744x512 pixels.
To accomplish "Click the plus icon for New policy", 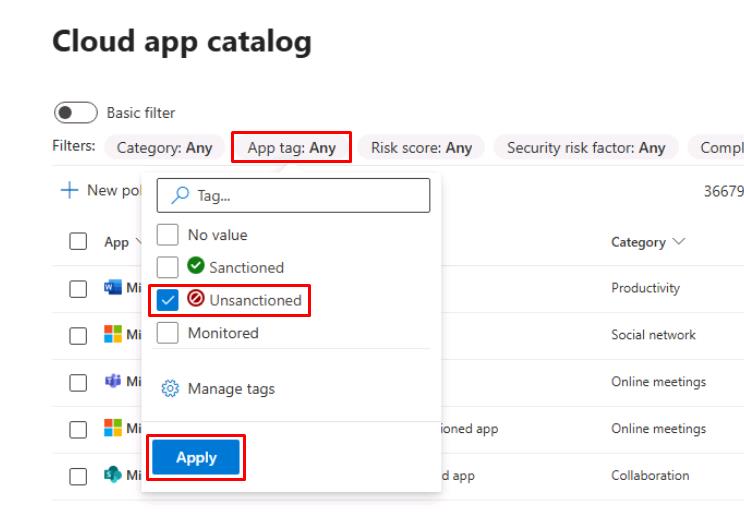I will click(69, 190).
